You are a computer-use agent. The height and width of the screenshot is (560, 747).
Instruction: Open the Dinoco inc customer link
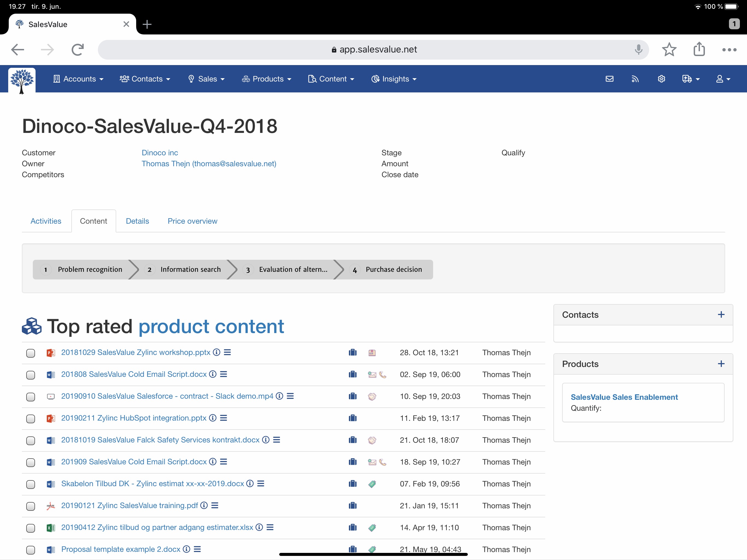[x=160, y=153]
